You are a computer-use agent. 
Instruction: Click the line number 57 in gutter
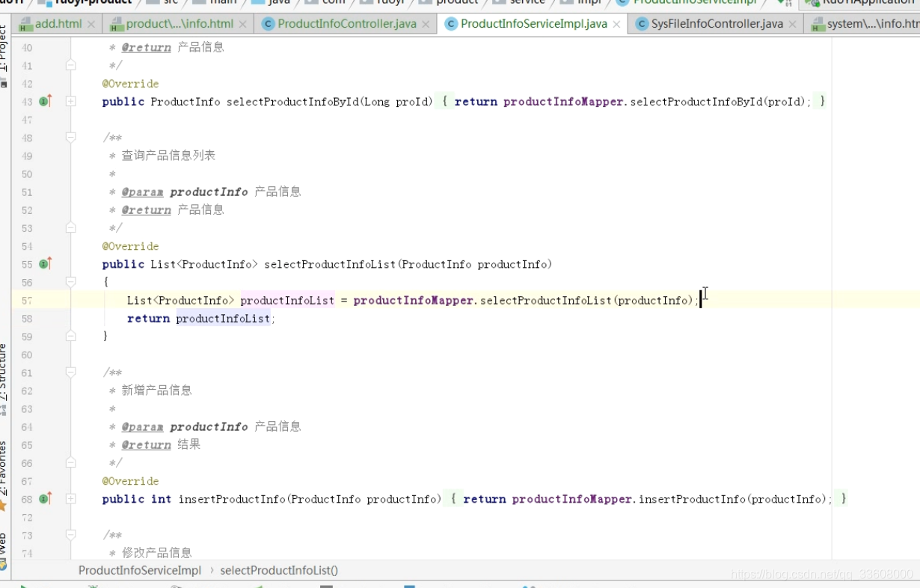pos(27,300)
